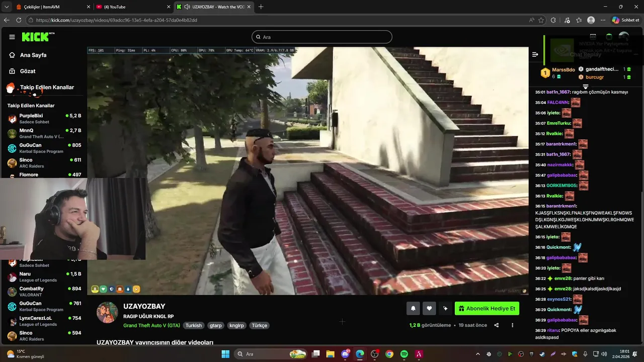Select the Türkçe tag
The width and height of the screenshot is (644, 362).
260,325
